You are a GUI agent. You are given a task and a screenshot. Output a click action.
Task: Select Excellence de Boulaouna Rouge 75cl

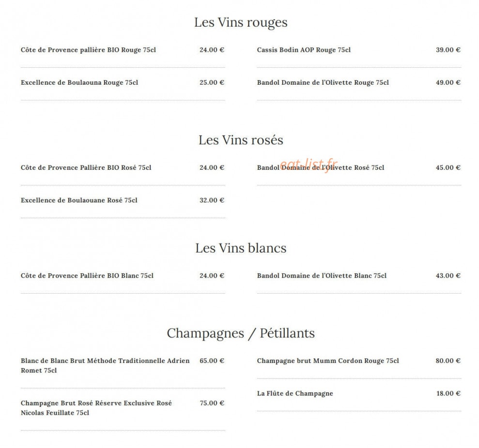79,82
